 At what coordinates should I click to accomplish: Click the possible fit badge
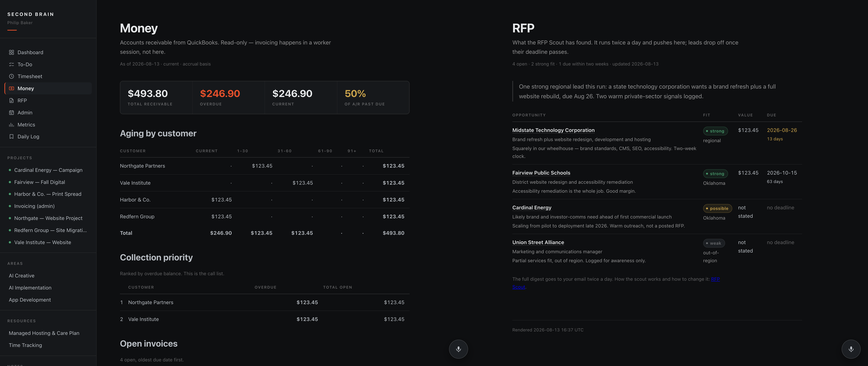pyautogui.click(x=717, y=209)
